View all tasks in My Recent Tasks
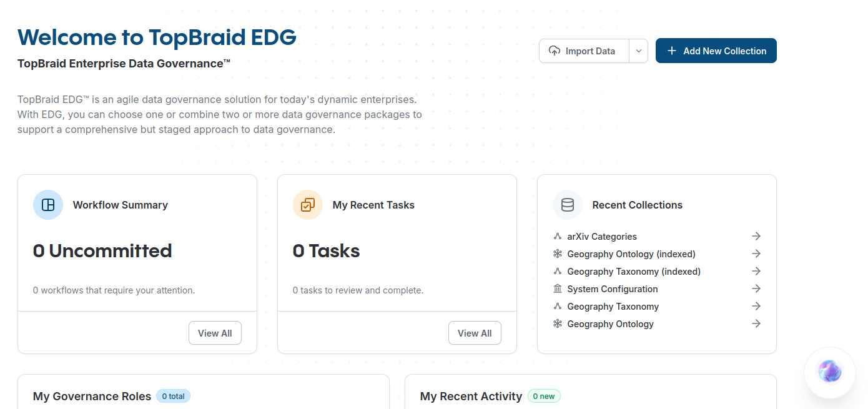The width and height of the screenshot is (868, 409). click(x=475, y=333)
